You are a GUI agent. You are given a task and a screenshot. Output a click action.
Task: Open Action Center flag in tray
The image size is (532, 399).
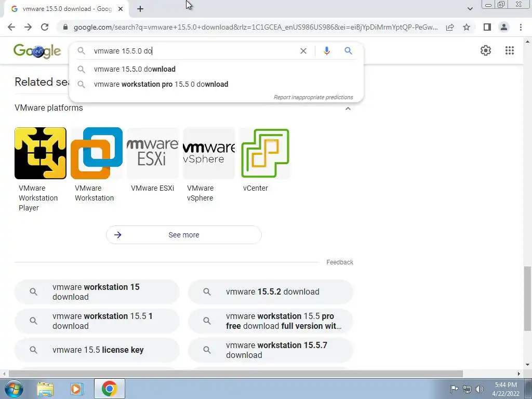[454, 389]
